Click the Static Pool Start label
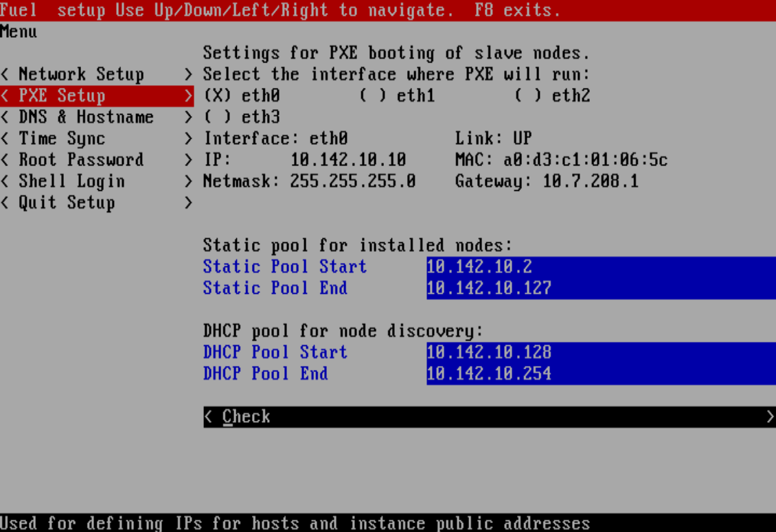776x532 pixels. (x=285, y=267)
